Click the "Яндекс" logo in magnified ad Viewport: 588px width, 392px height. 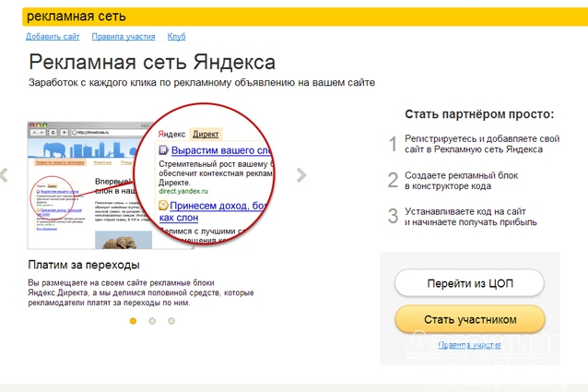[x=171, y=134]
